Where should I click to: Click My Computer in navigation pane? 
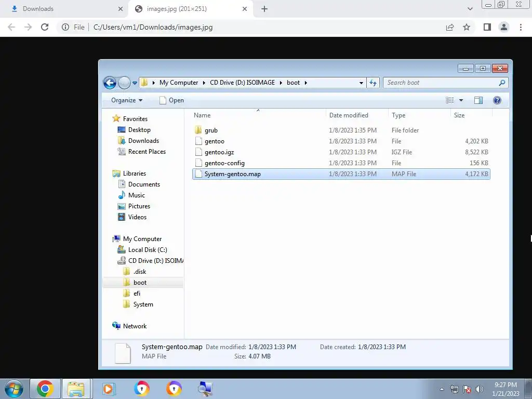click(x=142, y=239)
